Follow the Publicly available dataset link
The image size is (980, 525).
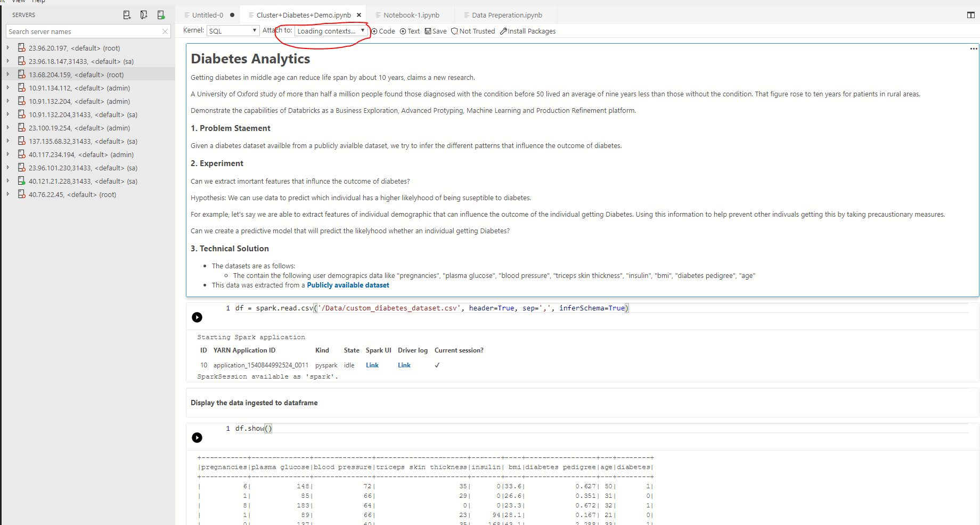click(x=348, y=285)
